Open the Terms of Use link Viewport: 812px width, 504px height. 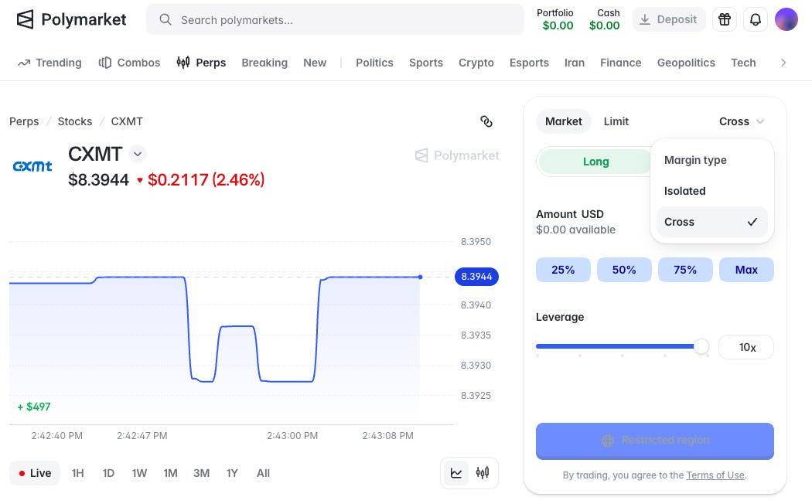715,475
